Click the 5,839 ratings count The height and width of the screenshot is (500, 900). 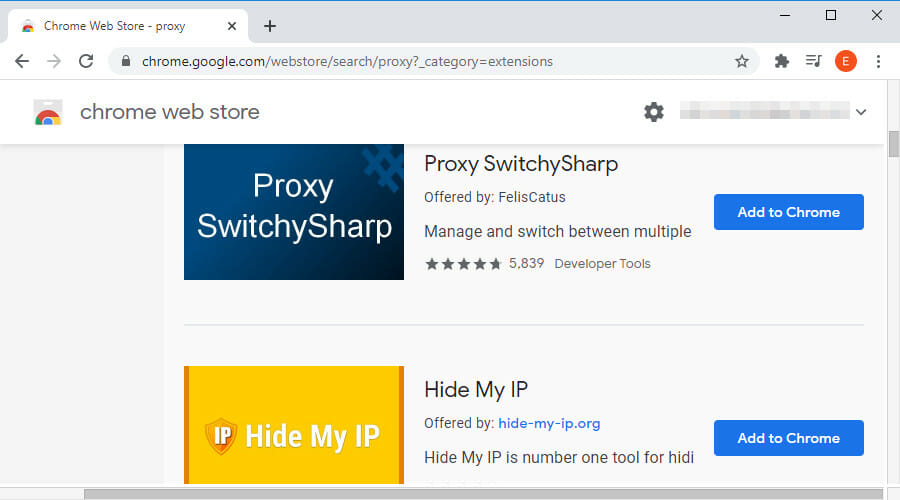[526, 263]
